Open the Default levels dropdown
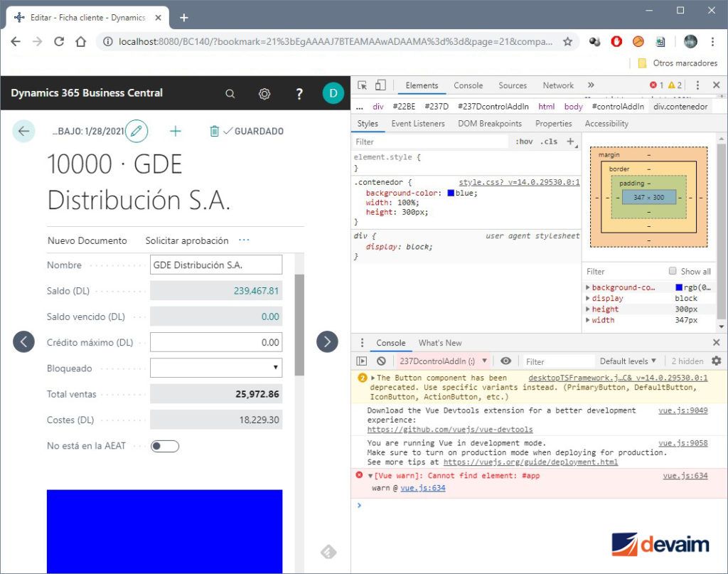The height and width of the screenshot is (574, 728). click(x=628, y=361)
